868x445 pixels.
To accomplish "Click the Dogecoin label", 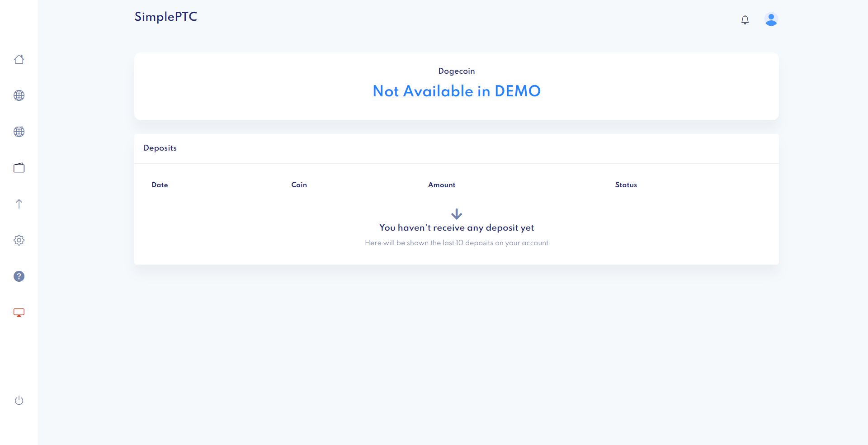I will coord(456,71).
